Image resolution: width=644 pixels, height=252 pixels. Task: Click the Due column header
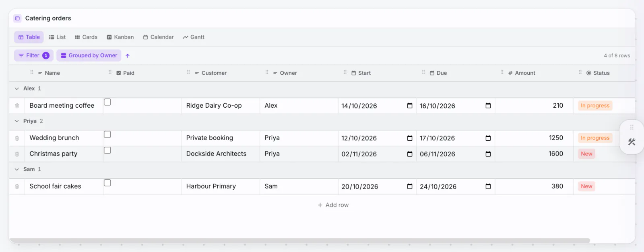click(438, 73)
